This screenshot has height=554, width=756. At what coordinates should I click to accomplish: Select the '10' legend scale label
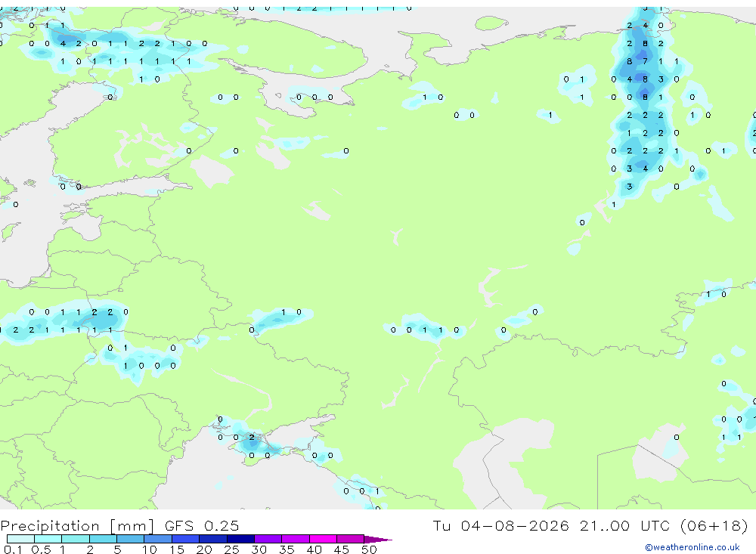[150, 549]
